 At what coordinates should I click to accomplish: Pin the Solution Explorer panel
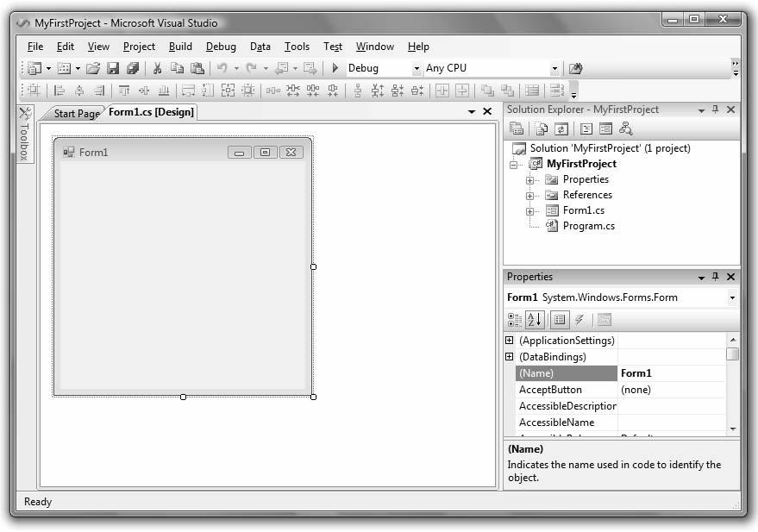(716, 110)
